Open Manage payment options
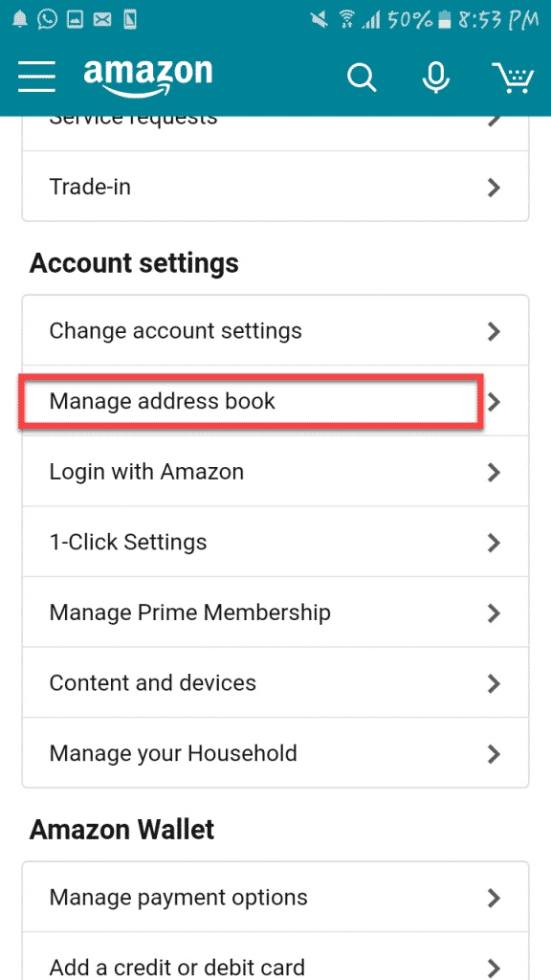The width and height of the screenshot is (551, 980). 275,898
